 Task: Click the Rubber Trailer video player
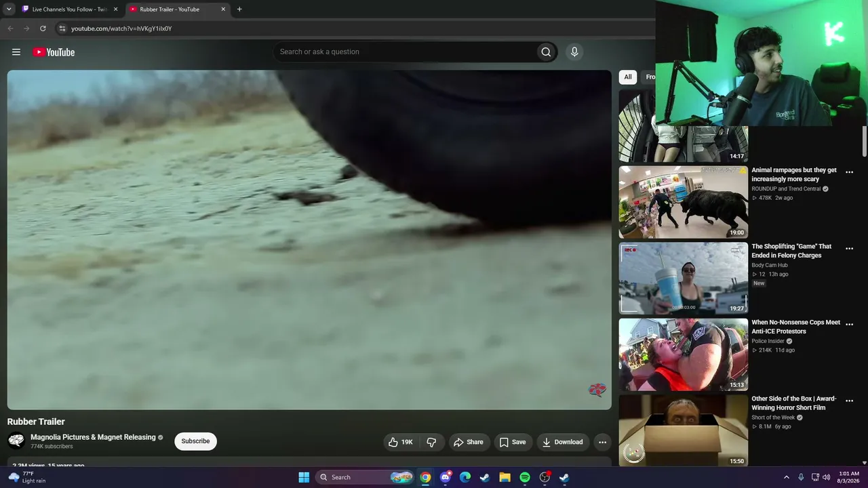point(309,240)
